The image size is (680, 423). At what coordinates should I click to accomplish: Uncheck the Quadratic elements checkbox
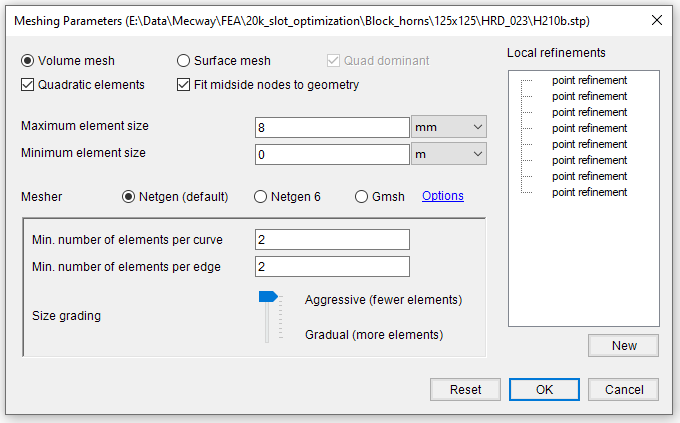coord(27,85)
